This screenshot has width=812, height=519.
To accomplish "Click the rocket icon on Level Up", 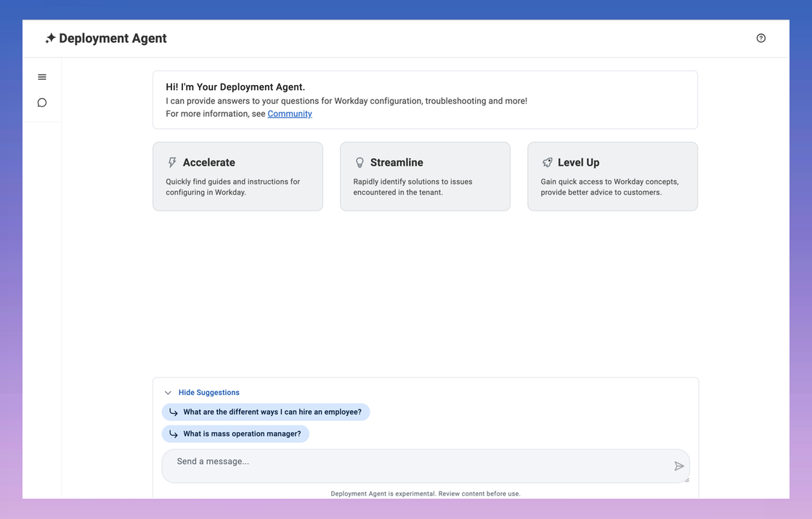I will [x=547, y=163].
